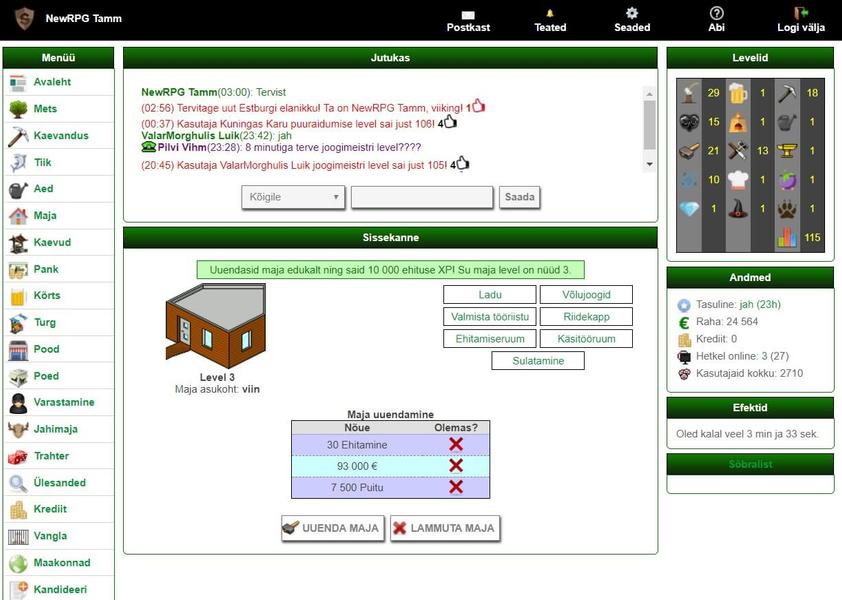The width and height of the screenshot is (842, 600).
Task: Open the Postkast mailbox icon
Action: (467, 14)
